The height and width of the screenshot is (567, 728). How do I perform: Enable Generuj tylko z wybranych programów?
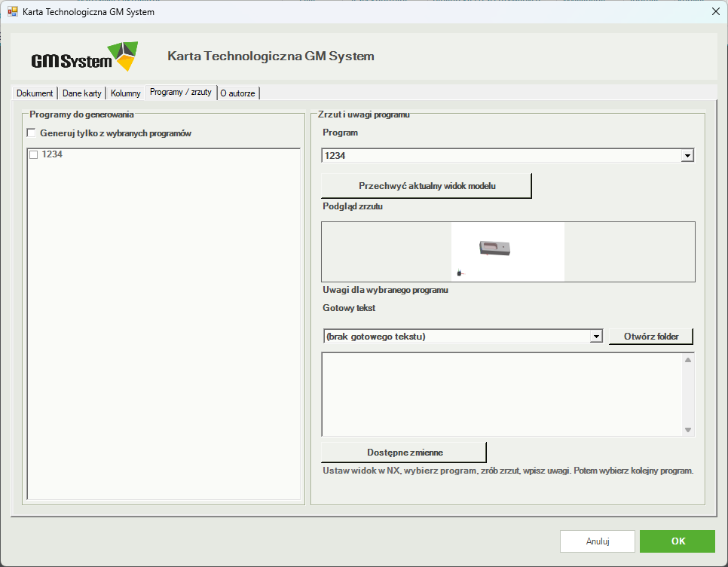[x=32, y=133]
